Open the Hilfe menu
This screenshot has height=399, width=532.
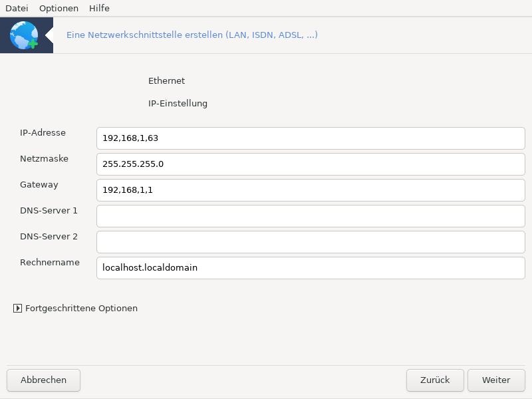click(99, 8)
